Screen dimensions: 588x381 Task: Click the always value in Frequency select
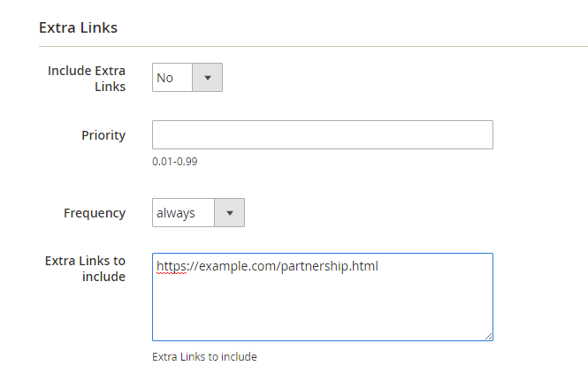coord(176,213)
